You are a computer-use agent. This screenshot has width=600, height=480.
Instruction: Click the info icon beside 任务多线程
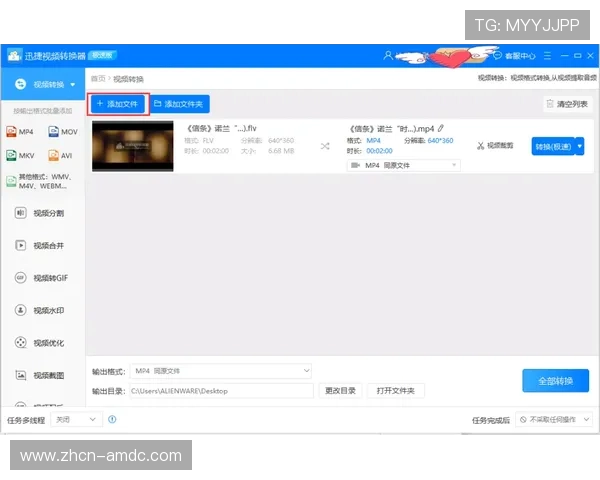[x=114, y=420]
